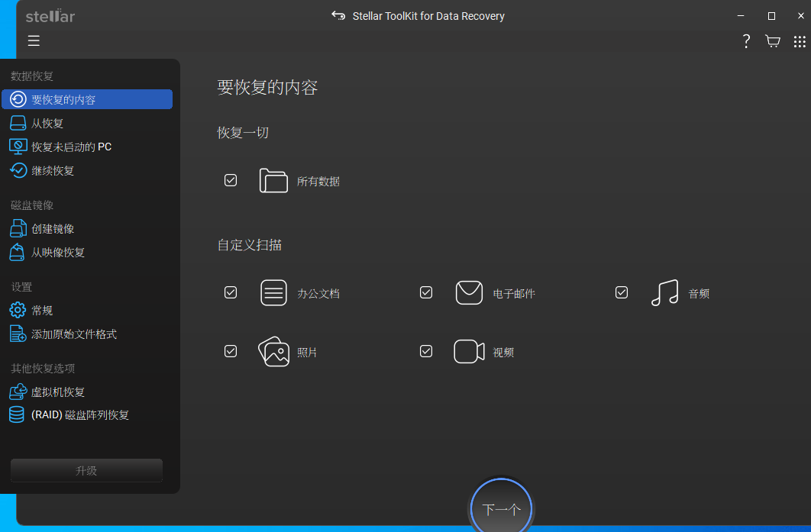The height and width of the screenshot is (532, 811).
Task: Click the 虚拟机恢复 icon
Action: pyautogui.click(x=18, y=392)
